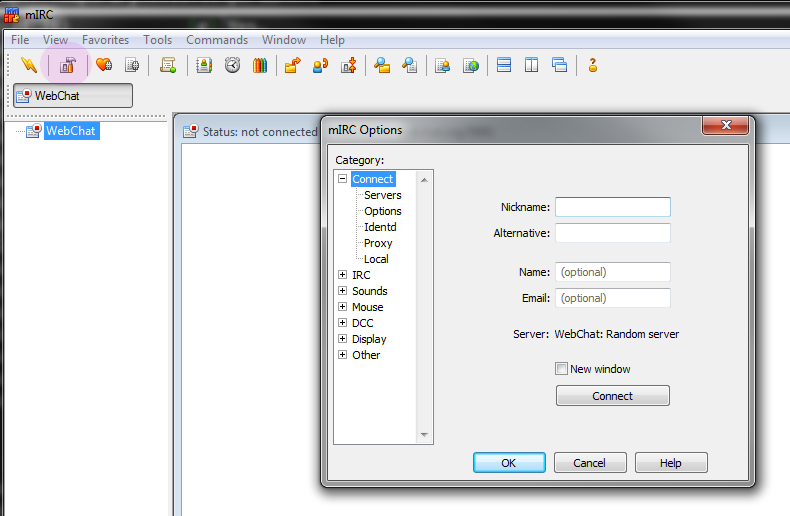Screen dimensions: 790x516
Task: Click the Name optional field
Action: coord(613,272)
